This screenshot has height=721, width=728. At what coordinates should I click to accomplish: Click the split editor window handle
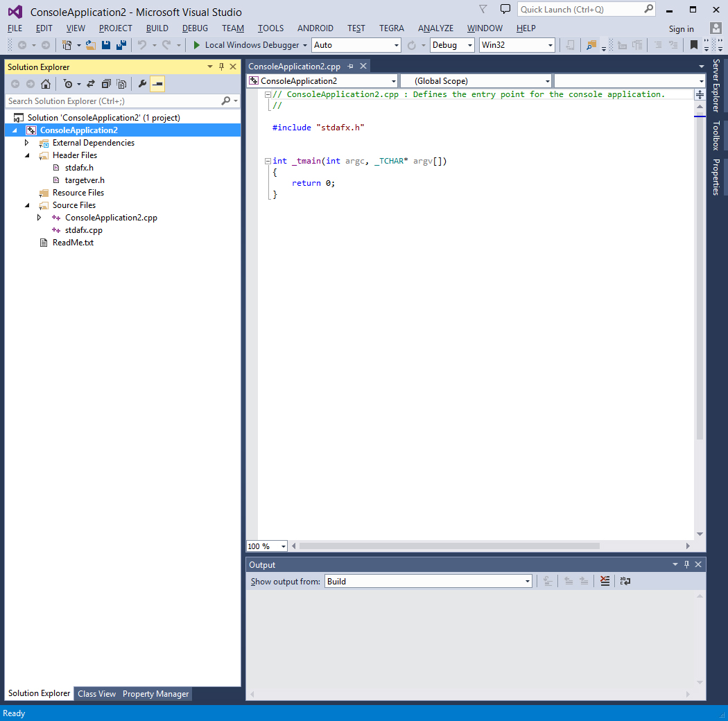[x=700, y=95]
